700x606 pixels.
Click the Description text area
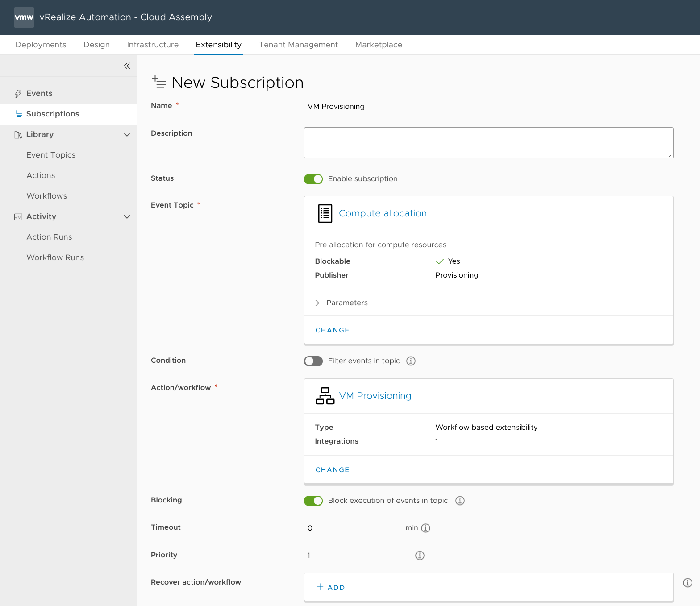(x=488, y=143)
